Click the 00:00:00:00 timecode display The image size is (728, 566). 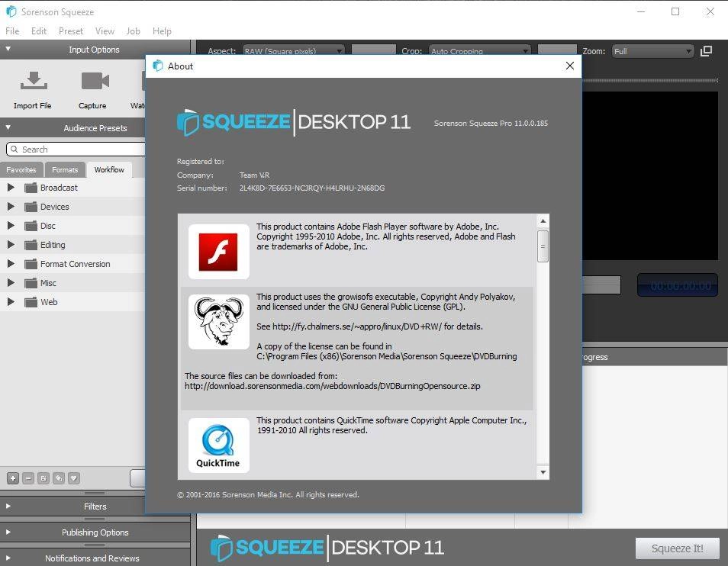tap(678, 285)
